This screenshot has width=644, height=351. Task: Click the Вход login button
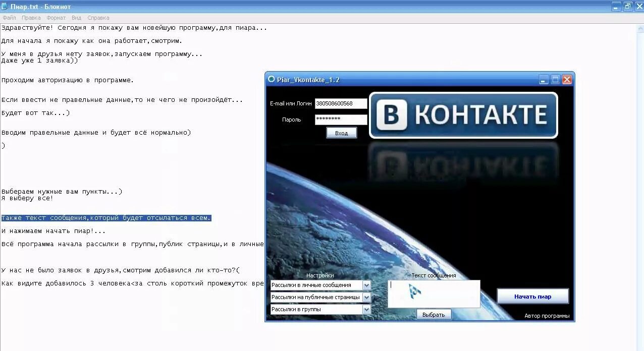(x=342, y=133)
